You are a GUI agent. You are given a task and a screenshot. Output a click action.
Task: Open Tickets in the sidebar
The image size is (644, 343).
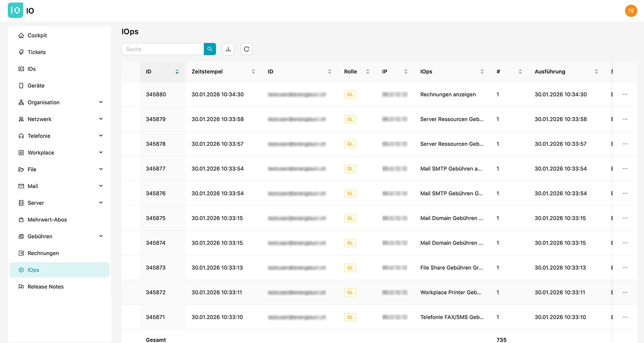(36, 52)
